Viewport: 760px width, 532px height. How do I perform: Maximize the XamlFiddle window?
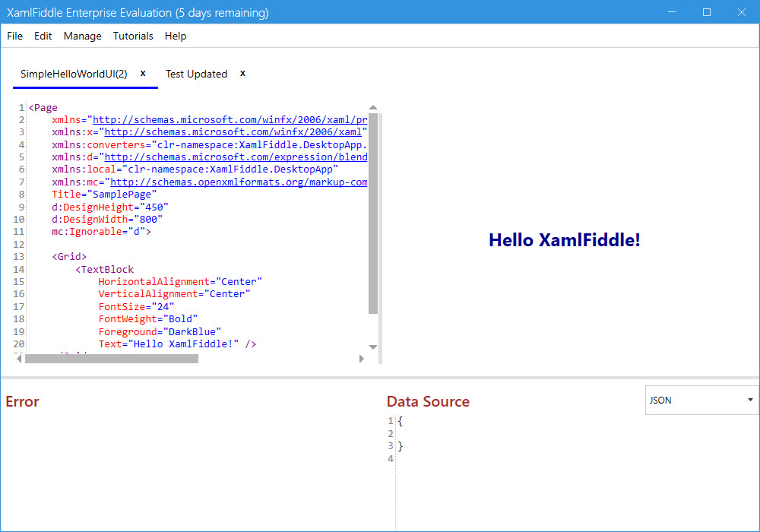(707, 12)
